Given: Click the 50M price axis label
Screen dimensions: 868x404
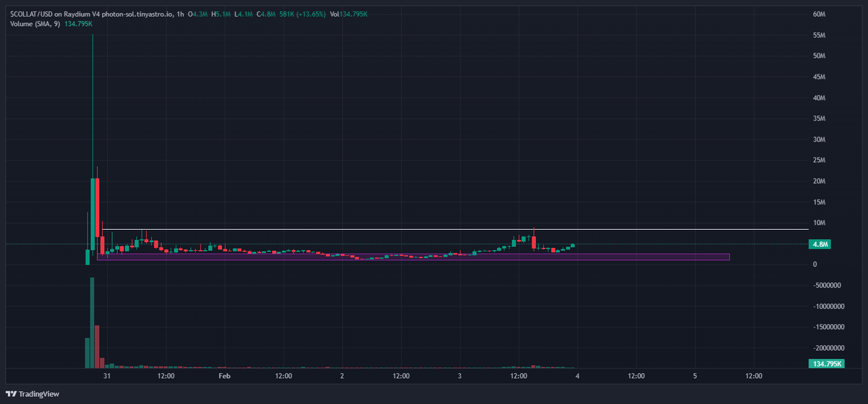Looking at the screenshot, I should 820,56.
